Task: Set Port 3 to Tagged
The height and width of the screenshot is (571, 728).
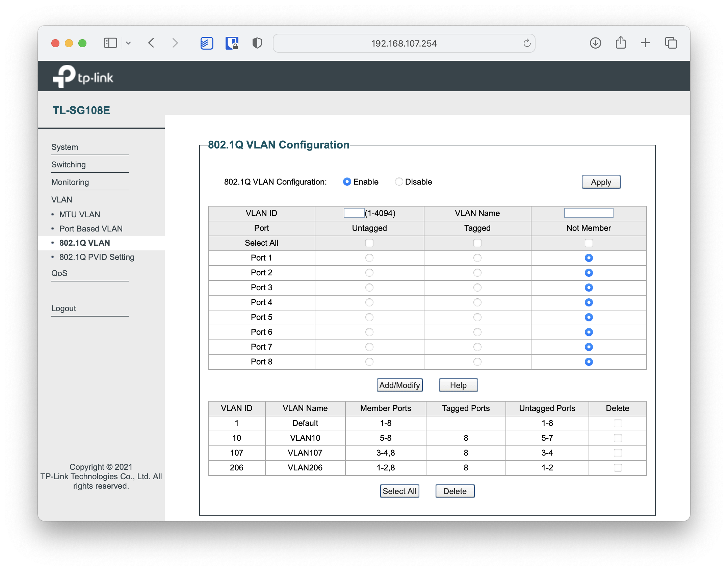Action: click(x=477, y=288)
